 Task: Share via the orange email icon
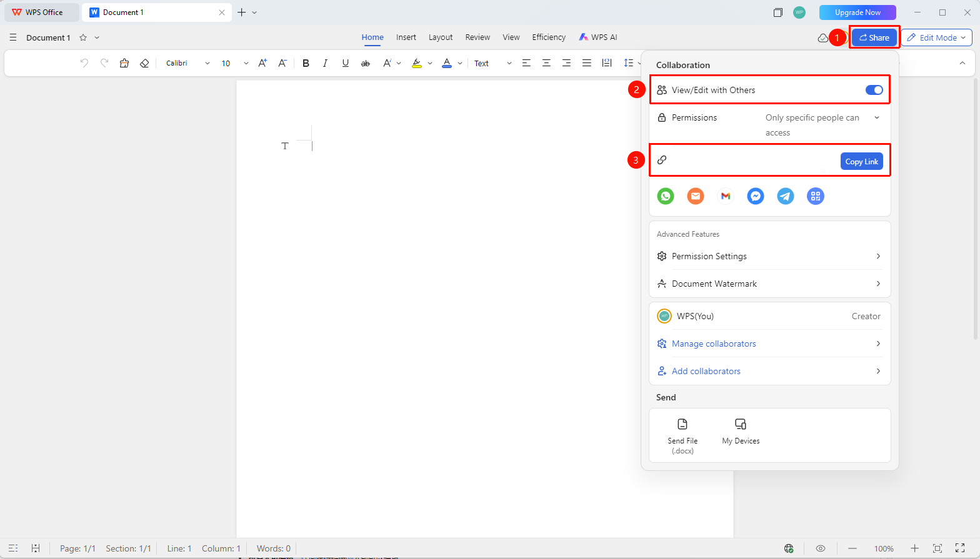click(696, 196)
